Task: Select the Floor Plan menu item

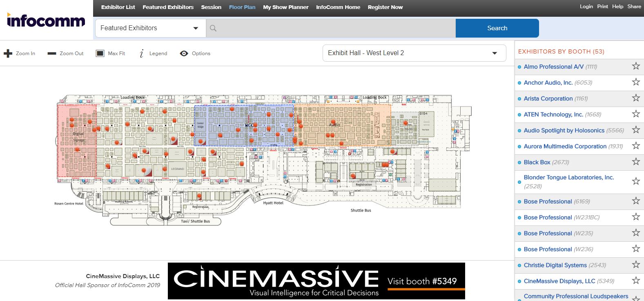Action: (x=242, y=7)
